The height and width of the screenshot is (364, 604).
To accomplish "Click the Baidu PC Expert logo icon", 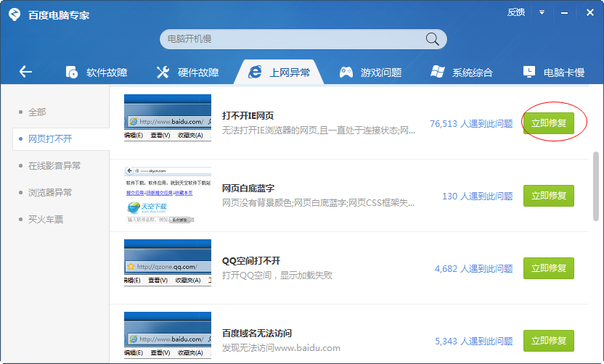I will (14, 14).
